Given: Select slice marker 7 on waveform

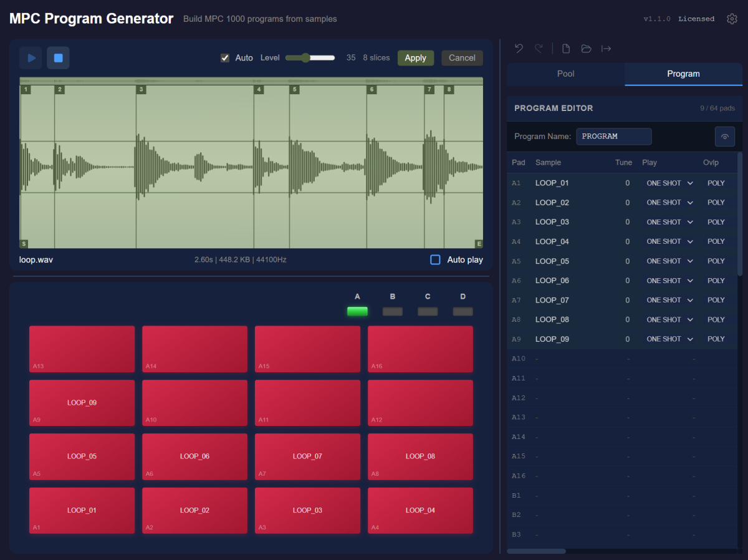Looking at the screenshot, I should pos(429,90).
